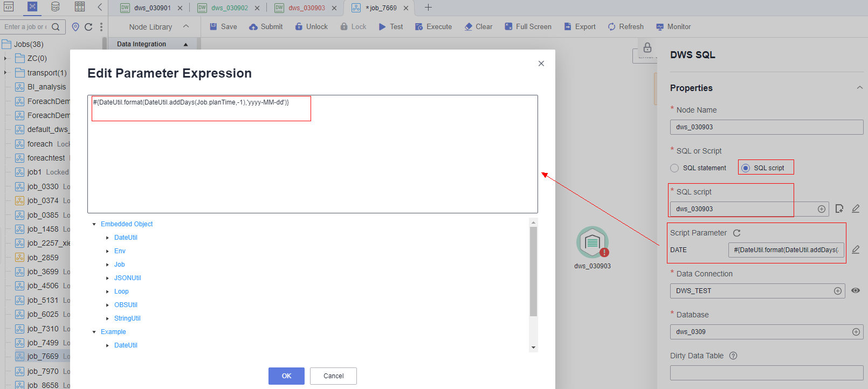Click the Execute job icon
The width and height of the screenshot is (868, 389).
click(419, 26)
